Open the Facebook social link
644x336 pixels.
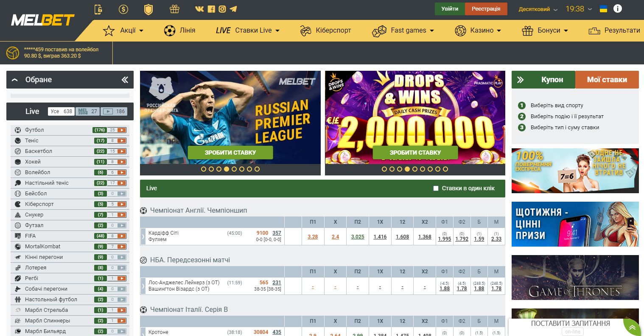(211, 9)
